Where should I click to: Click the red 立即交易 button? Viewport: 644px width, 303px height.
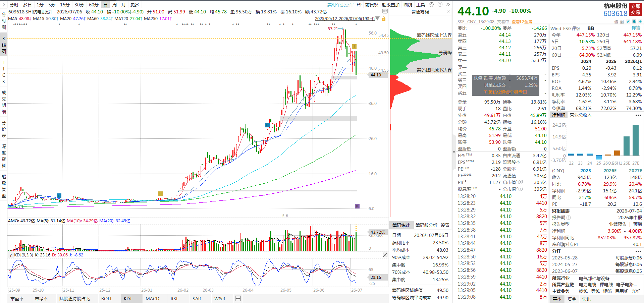point(636,9)
